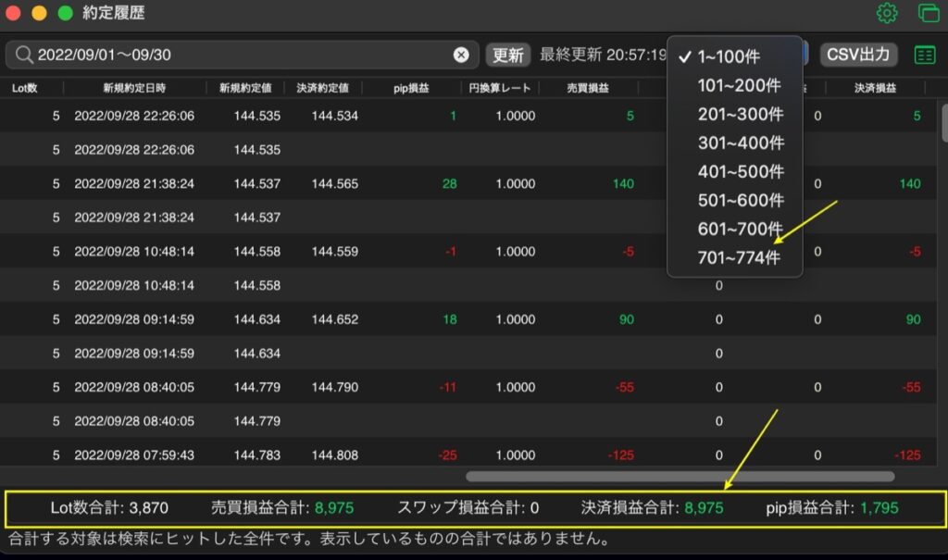Click the settlement price cell 144.565
This screenshot has height=560, width=948.
[335, 183]
